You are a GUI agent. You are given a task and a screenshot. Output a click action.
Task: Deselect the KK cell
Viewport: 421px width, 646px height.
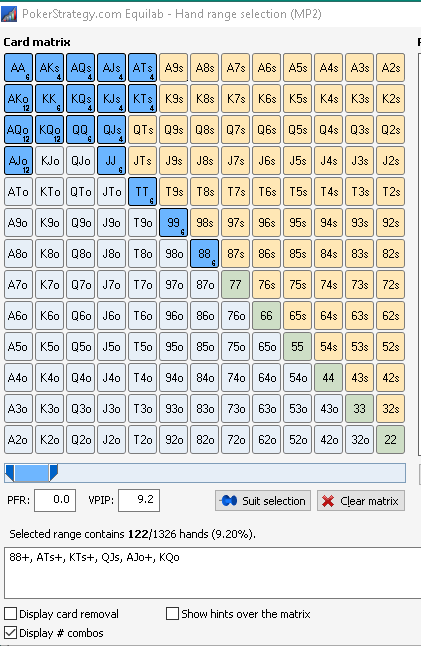coord(49,98)
